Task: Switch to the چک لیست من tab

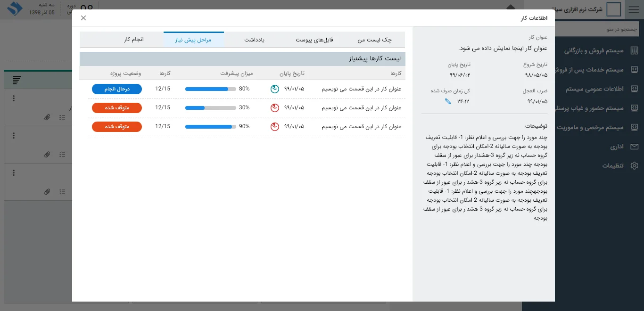Action: pos(374,40)
